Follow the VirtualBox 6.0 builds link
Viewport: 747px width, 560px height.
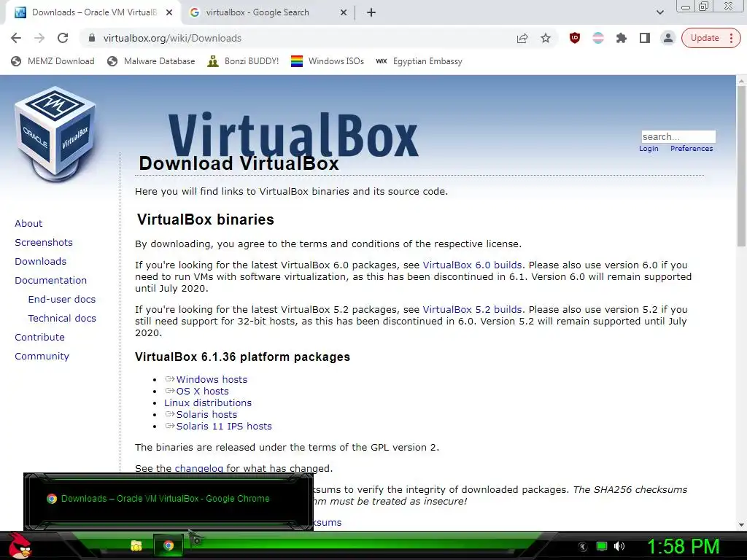click(x=472, y=265)
